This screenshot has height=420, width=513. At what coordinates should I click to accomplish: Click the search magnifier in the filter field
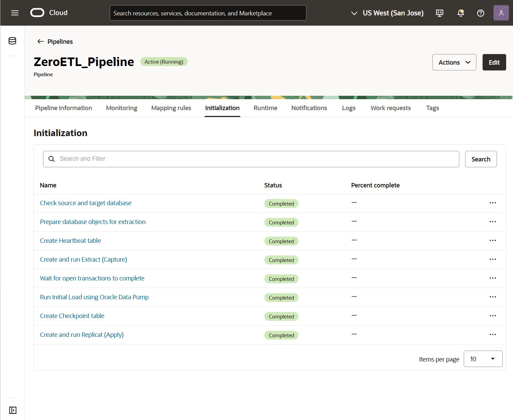52,159
